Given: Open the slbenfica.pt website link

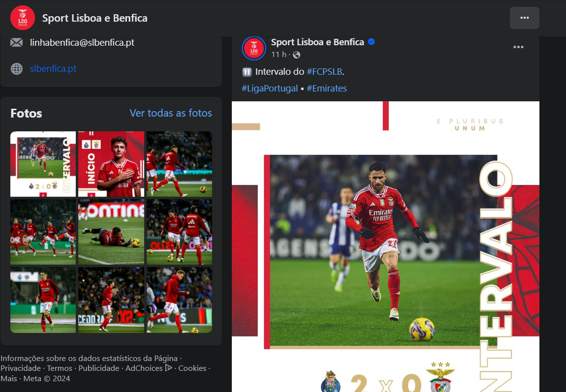Looking at the screenshot, I should click(53, 68).
